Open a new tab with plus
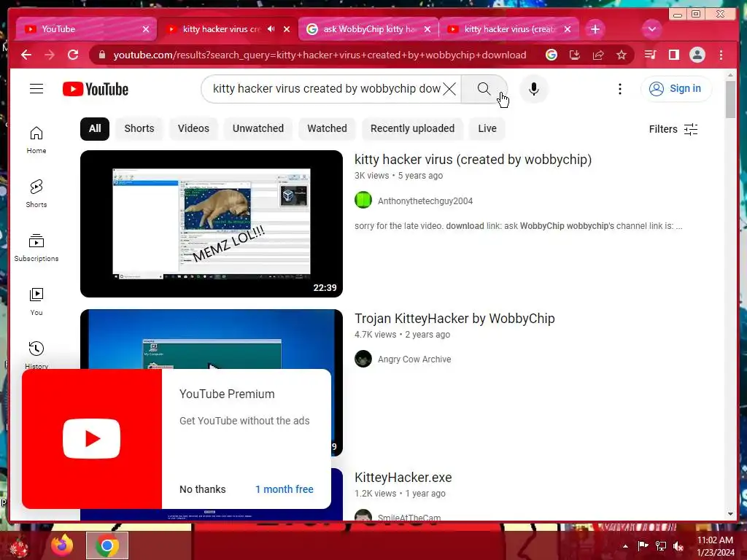The width and height of the screenshot is (747, 560). pyautogui.click(x=595, y=29)
